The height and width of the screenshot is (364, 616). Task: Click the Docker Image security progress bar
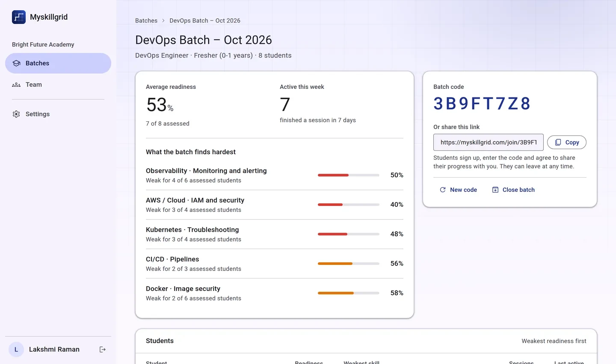coord(349,293)
